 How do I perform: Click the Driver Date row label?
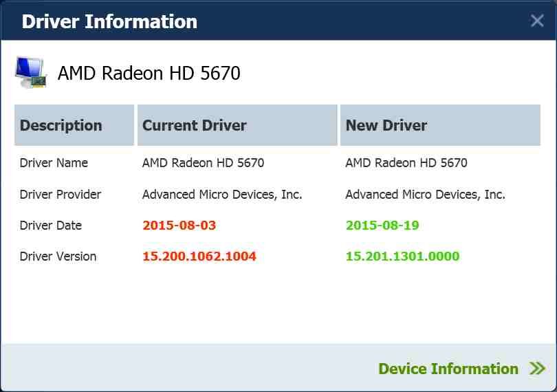click(x=51, y=226)
